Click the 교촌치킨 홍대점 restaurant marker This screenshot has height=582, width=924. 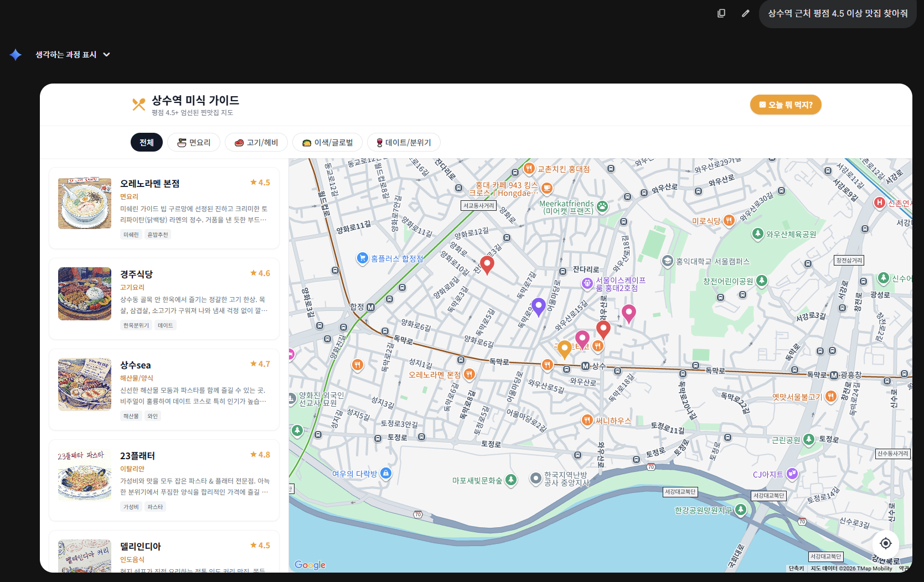tap(529, 168)
